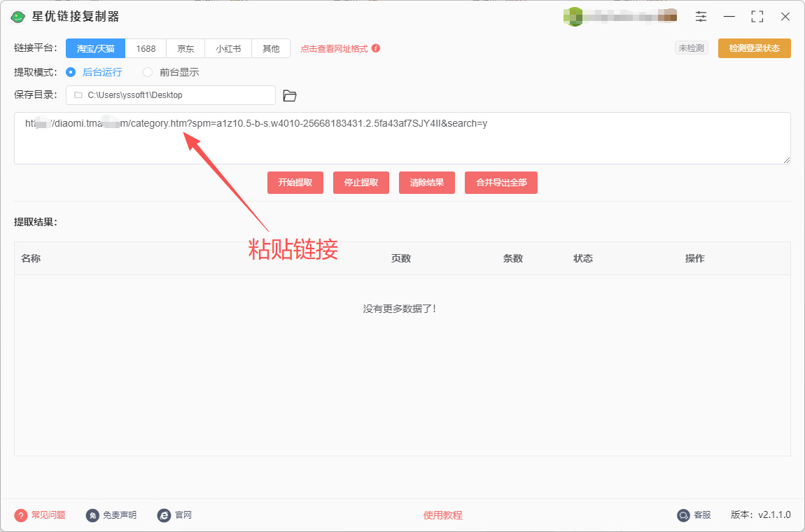This screenshot has height=532, width=805.
Task: Click the 页数 column header
Action: [x=401, y=258]
